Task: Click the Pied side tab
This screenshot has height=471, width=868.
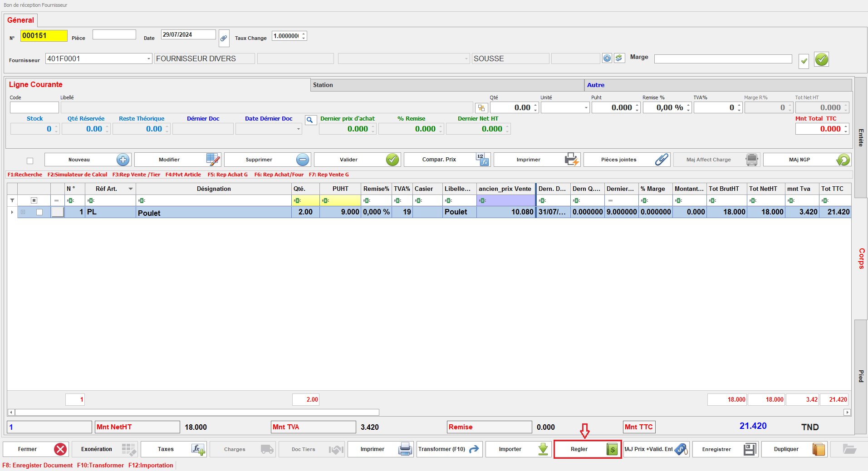Action: point(861,376)
